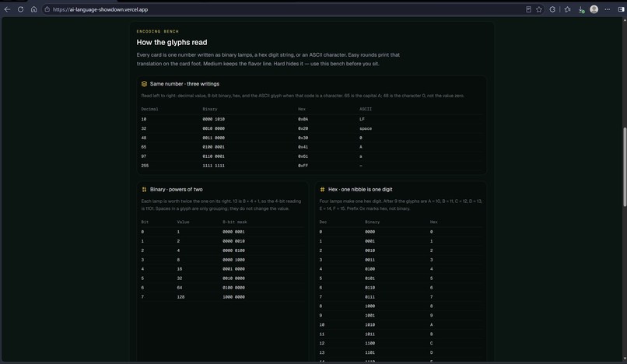Select the '0101' cell in Hex table
This screenshot has height=364, width=627.
[x=370, y=278]
